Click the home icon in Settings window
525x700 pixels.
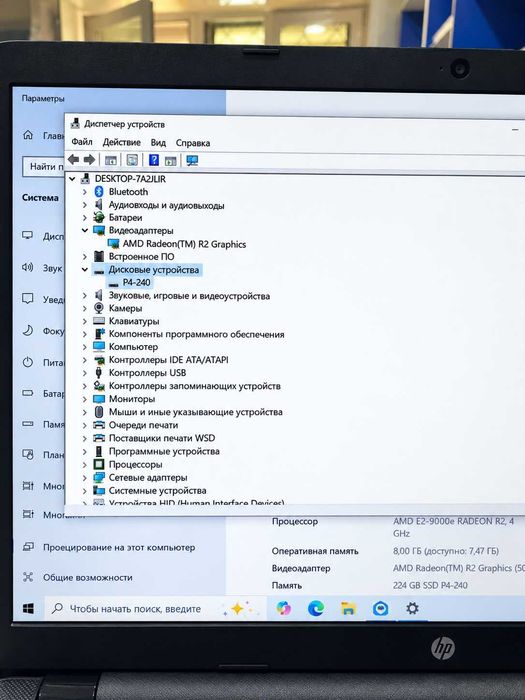28,135
